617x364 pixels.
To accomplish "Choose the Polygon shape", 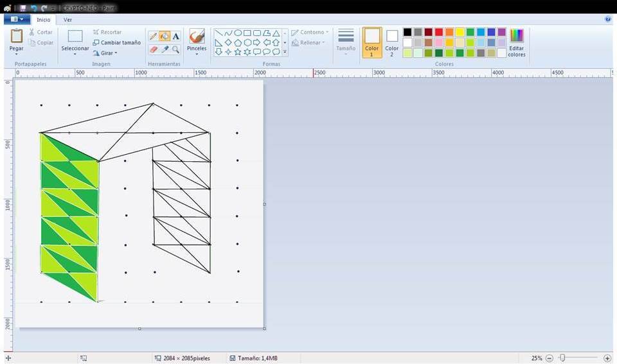I will click(x=266, y=33).
